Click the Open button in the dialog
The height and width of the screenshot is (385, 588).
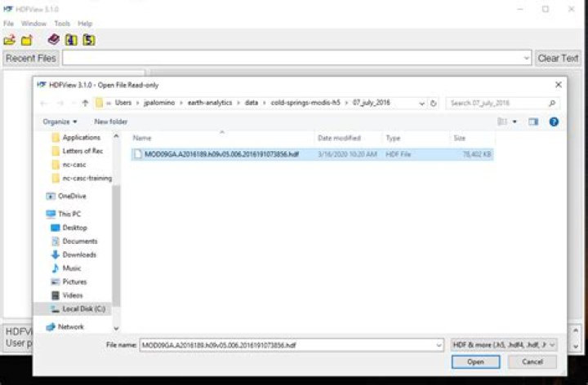475,361
